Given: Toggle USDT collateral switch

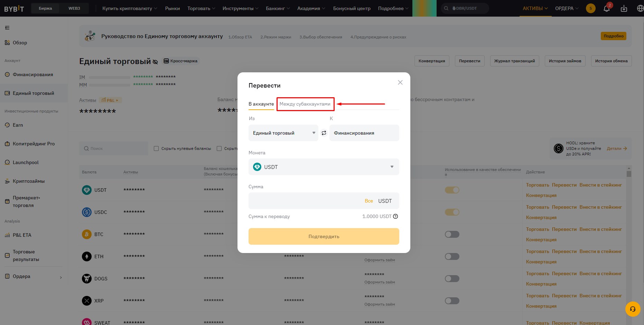Looking at the screenshot, I should [452, 190].
